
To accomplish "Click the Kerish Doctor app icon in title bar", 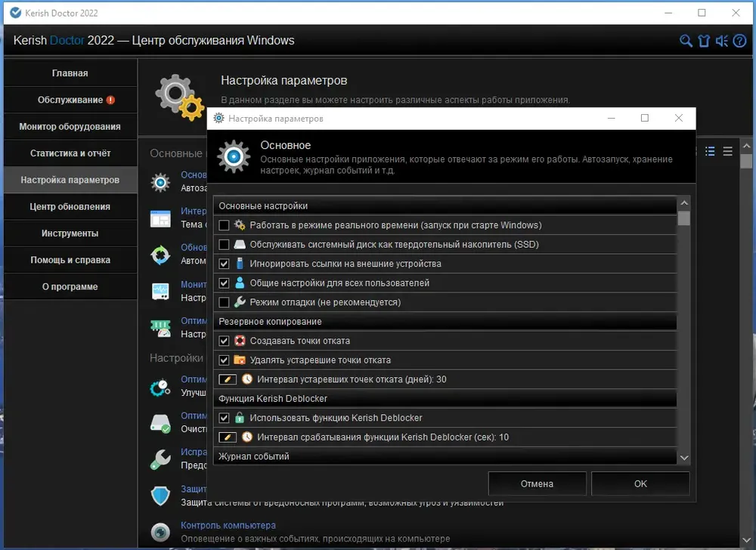I will (x=16, y=13).
